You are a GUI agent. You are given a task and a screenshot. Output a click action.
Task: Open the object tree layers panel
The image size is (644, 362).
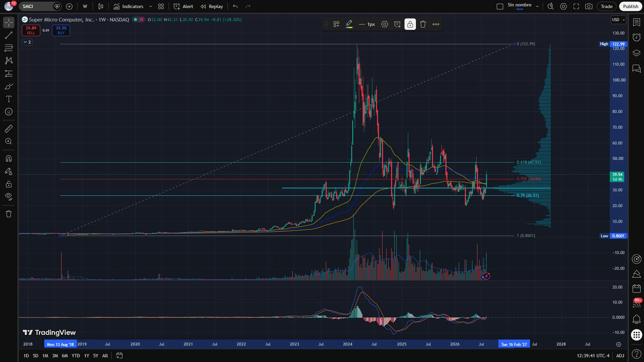point(636,53)
